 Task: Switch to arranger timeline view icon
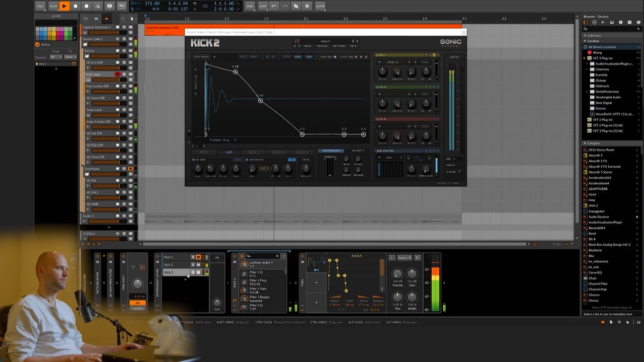pyautogui.click(x=106, y=19)
